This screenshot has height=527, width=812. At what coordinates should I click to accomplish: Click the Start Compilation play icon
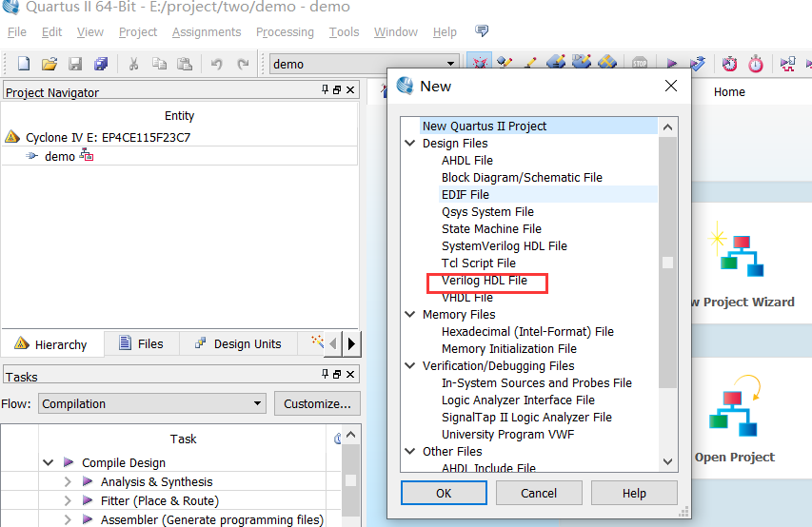tap(672, 64)
